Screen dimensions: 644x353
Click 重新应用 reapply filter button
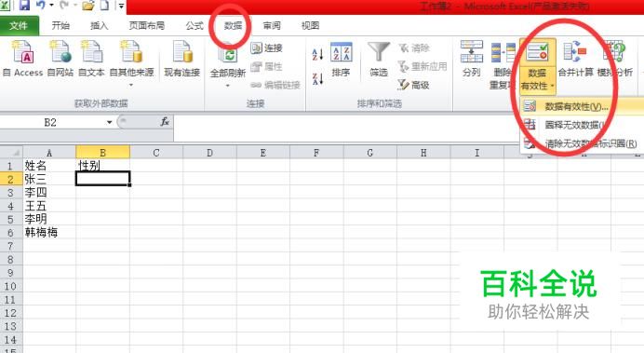(x=423, y=66)
